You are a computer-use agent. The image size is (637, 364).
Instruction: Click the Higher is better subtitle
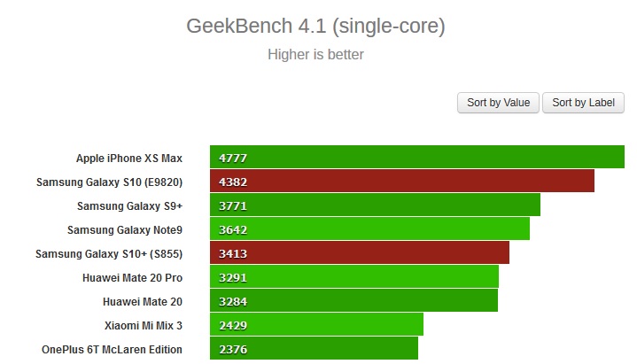coord(315,55)
